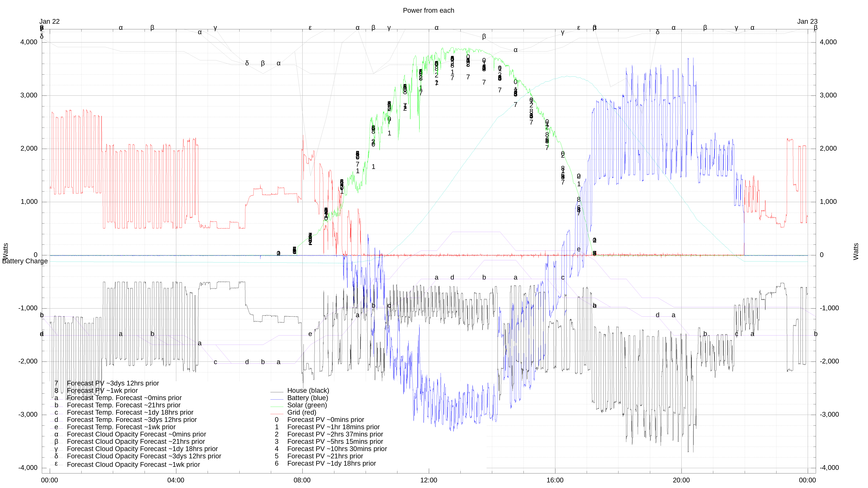Pick 'Forecast Cloud Opacity Forecast ~1wk prior' entry
868x488 pixels.
[x=133, y=464]
